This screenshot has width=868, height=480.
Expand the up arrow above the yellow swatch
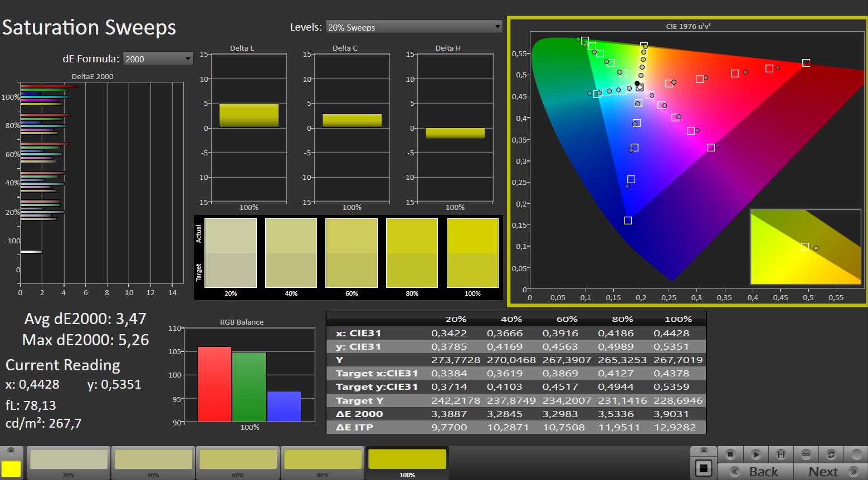pyautogui.click(x=11, y=450)
